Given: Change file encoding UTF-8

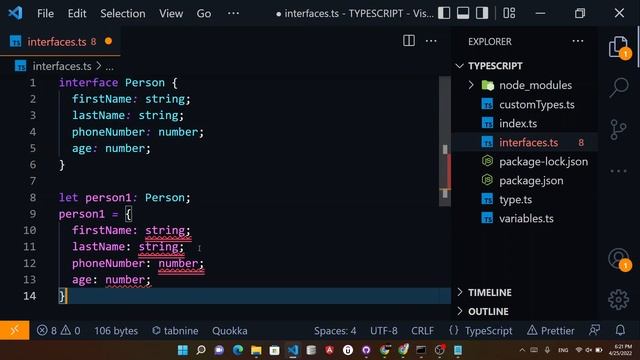Looking at the screenshot, I should coord(384,331).
